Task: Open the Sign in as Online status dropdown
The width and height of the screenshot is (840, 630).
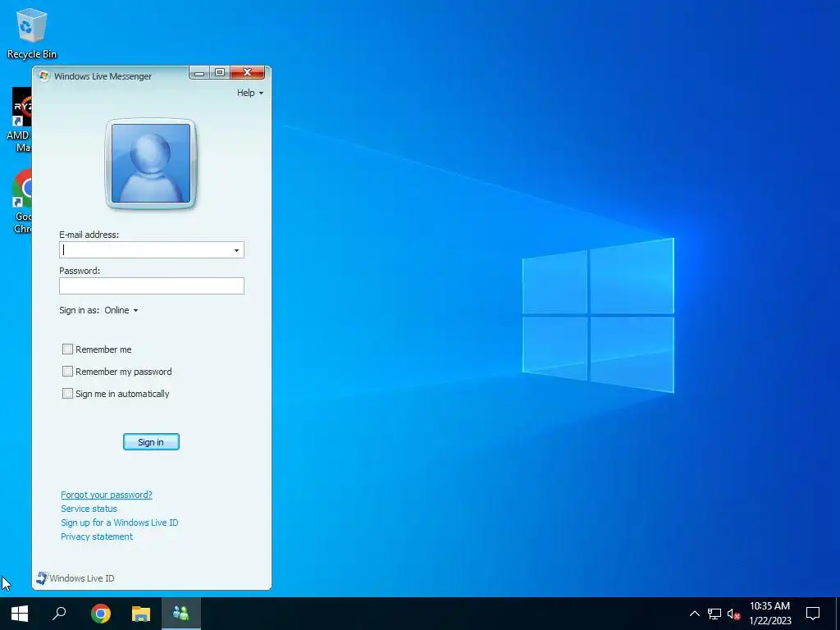Action: click(x=121, y=310)
